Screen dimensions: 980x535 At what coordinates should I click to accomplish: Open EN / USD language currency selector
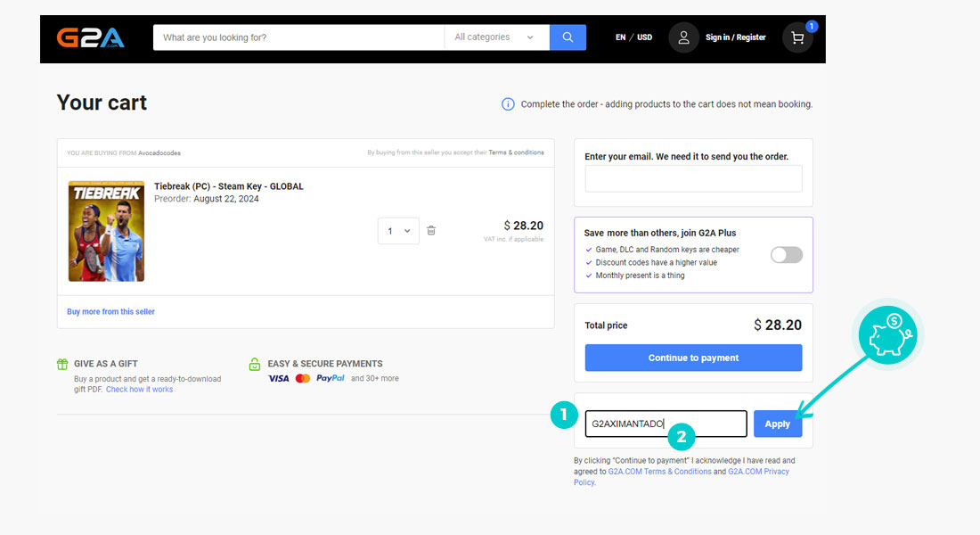633,37
